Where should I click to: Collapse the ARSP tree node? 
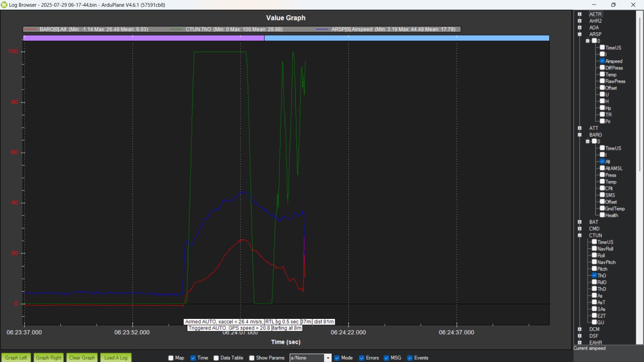[580, 34]
